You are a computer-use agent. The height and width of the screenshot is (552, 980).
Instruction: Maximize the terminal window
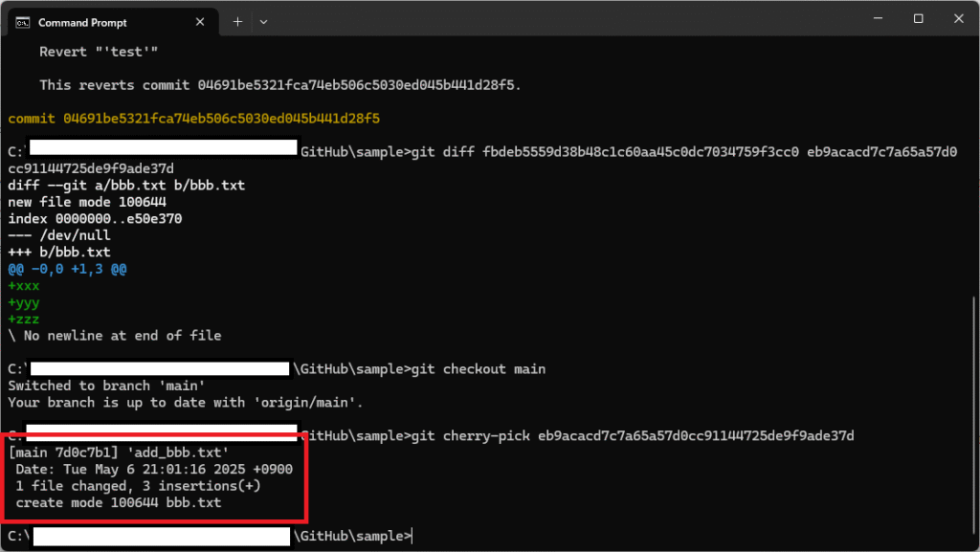(918, 19)
